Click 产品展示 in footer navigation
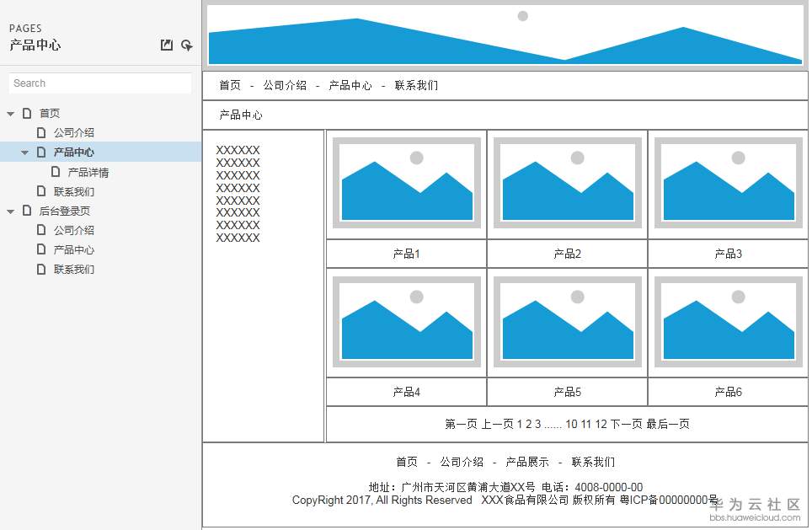This screenshot has height=530, width=812. pos(527,462)
